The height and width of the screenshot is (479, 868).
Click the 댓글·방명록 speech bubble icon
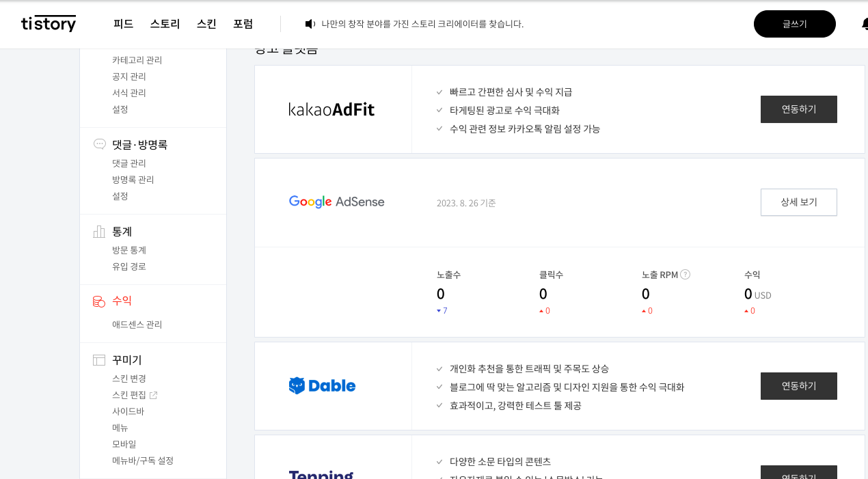pos(100,144)
